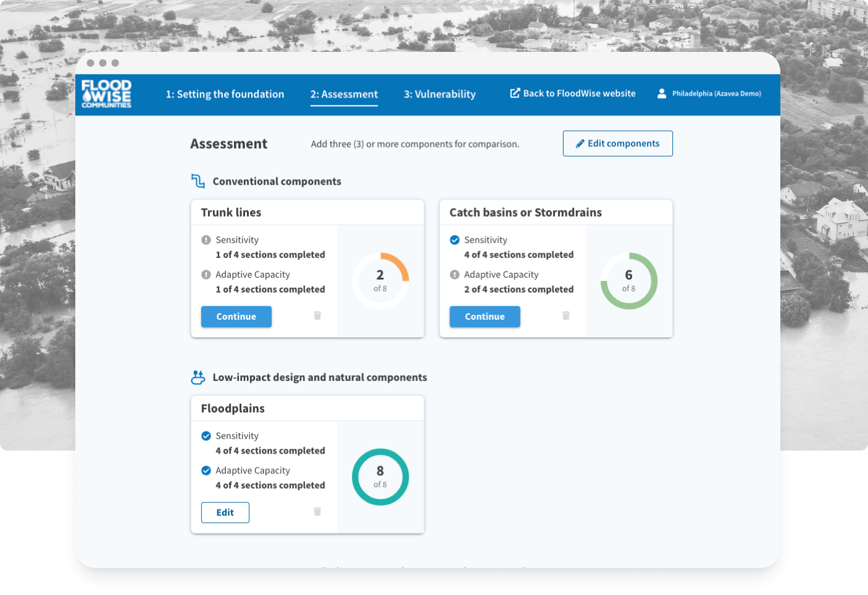Viewport: 868px width, 595px height.
Task: Delete the Trunk lines component via trash icon
Action: pos(317,315)
